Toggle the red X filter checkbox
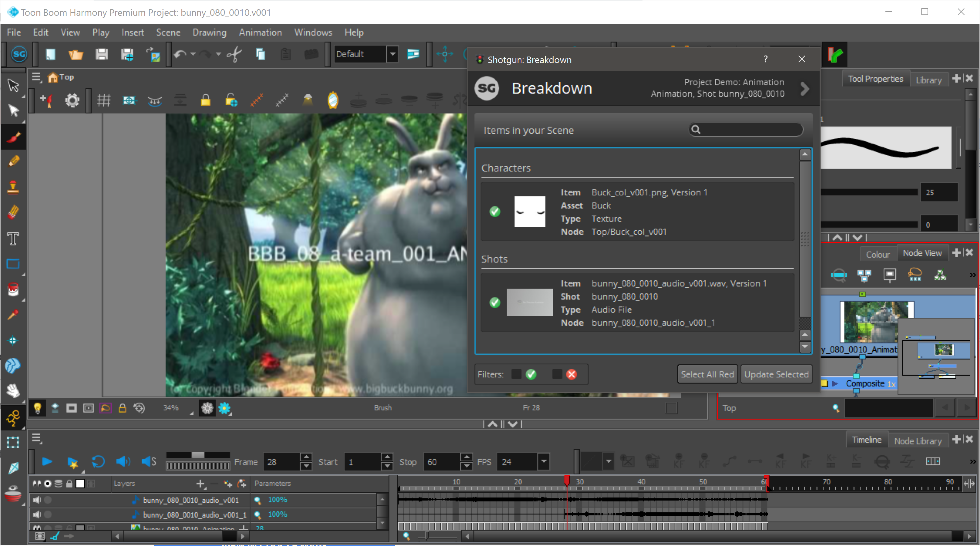The height and width of the screenshot is (546, 980). [x=557, y=374]
